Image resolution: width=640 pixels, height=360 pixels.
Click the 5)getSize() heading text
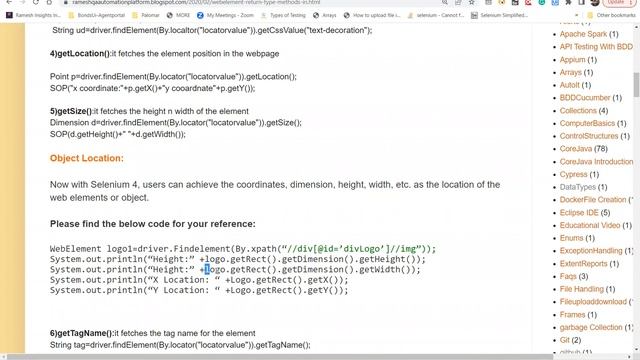[x=71, y=111]
